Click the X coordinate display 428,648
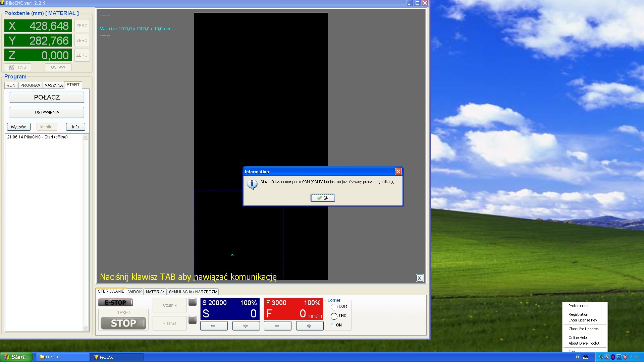Image resolution: width=644 pixels, height=362 pixels. 38,26
